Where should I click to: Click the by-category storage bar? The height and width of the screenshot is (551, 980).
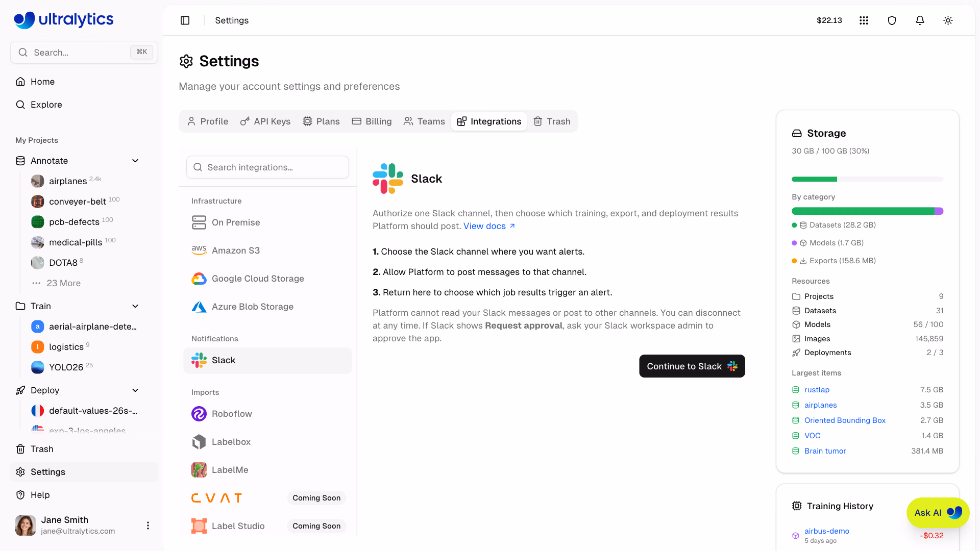click(x=867, y=211)
